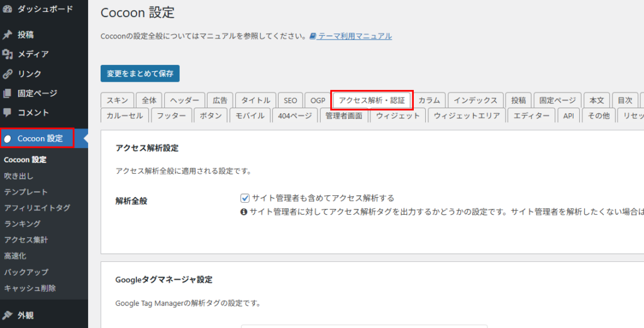Click the Dashboard gauge icon in sidebar
The width and height of the screenshot is (644, 328).
pyautogui.click(x=7, y=9)
